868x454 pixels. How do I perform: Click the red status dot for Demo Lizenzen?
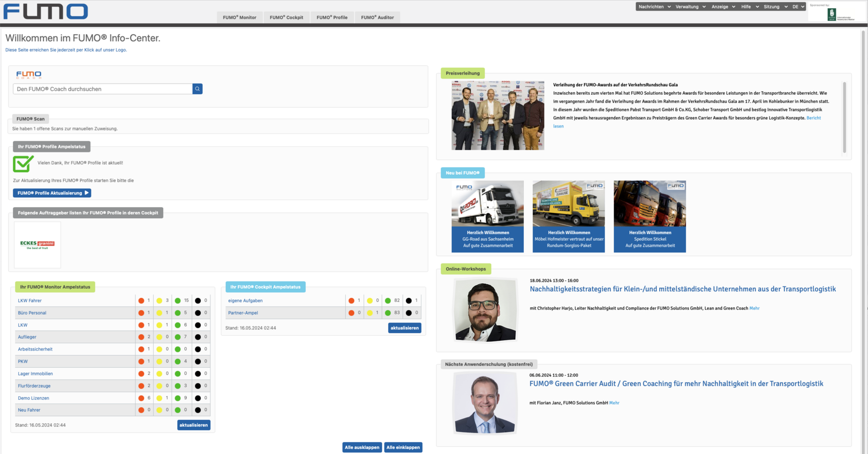click(x=141, y=398)
